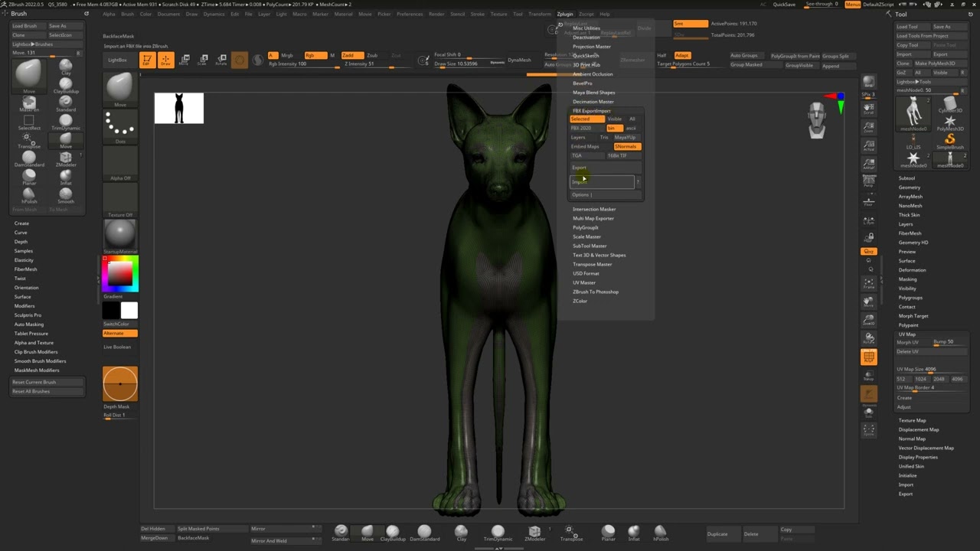The width and height of the screenshot is (980, 551).
Task: Pick a color in the color picker square
Action: click(120, 274)
